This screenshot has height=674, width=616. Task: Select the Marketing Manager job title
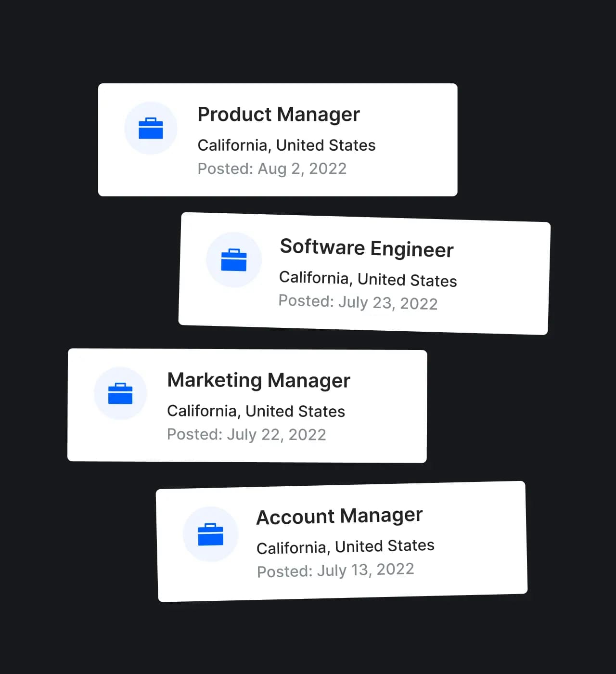pos(258,380)
